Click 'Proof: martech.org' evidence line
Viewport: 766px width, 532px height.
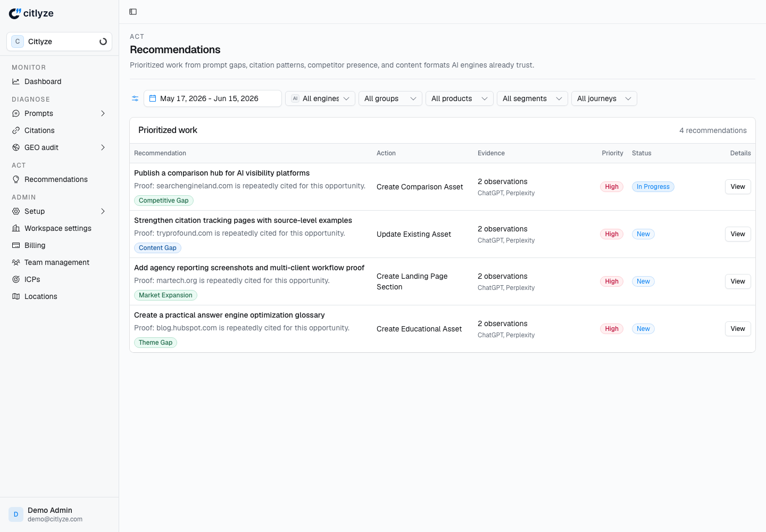click(x=232, y=280)
